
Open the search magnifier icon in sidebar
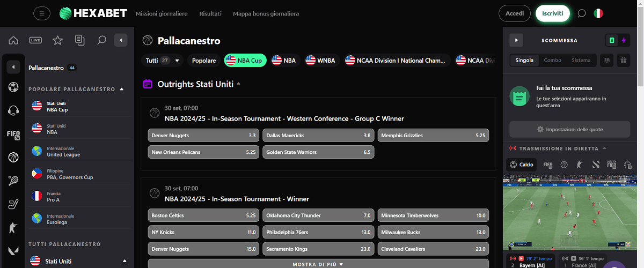point(101,40)
